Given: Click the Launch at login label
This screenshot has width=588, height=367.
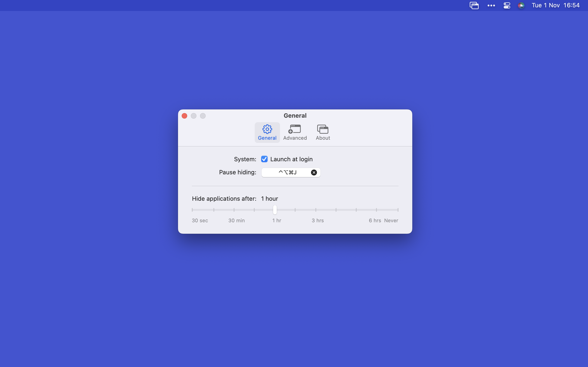Looking at the screenshot, I should 291,159.
